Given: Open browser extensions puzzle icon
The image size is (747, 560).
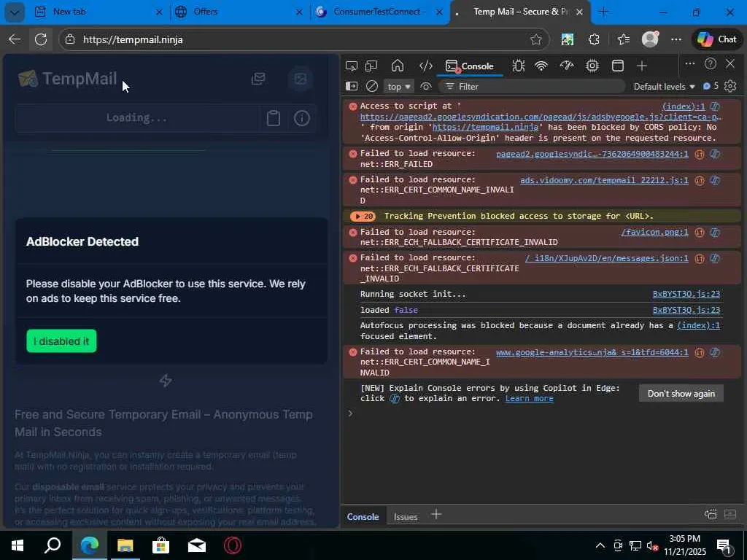Looking at the screenshot, I should coord(594,39).
